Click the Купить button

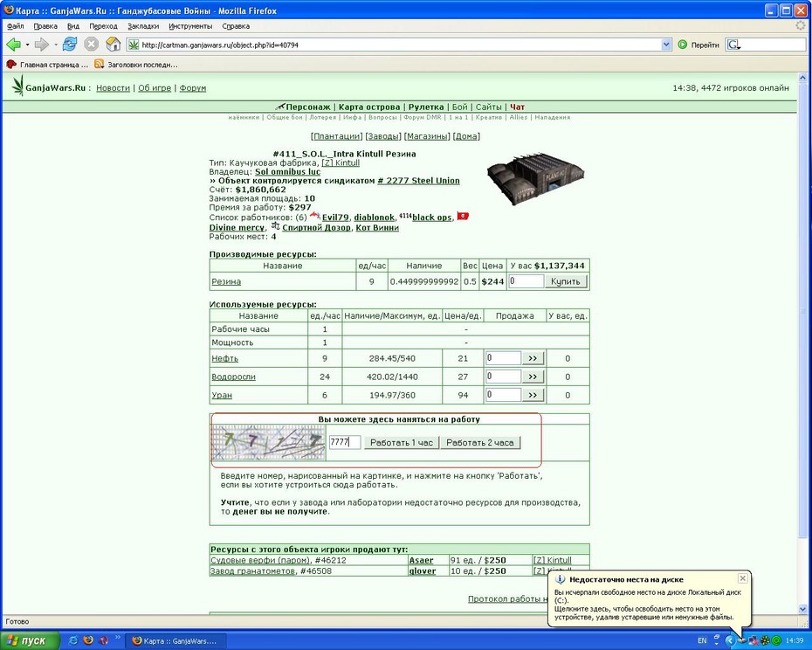click(x=566, y=281)
